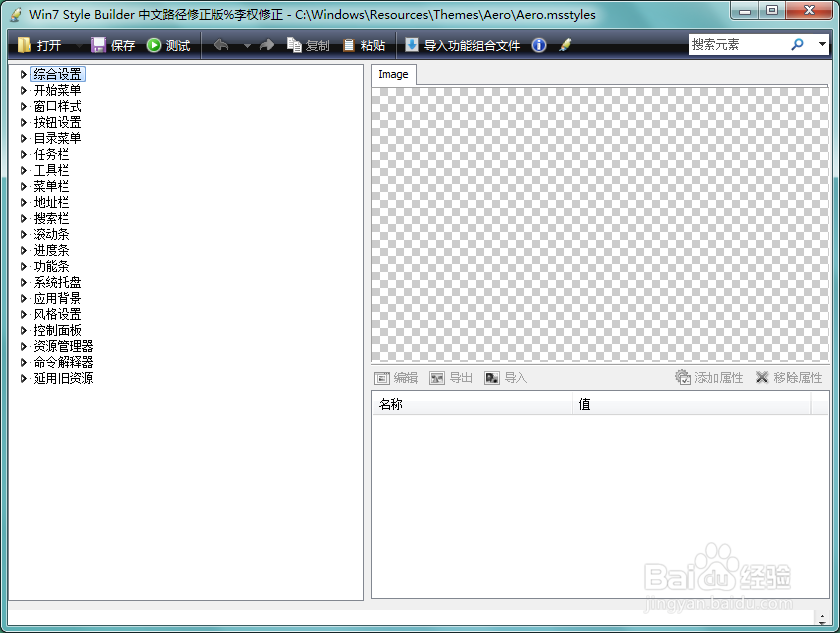840x633 pixels.
Task: Select 资源管理器 in the tree
Action: pyautogui.click(x=63, y=346)
